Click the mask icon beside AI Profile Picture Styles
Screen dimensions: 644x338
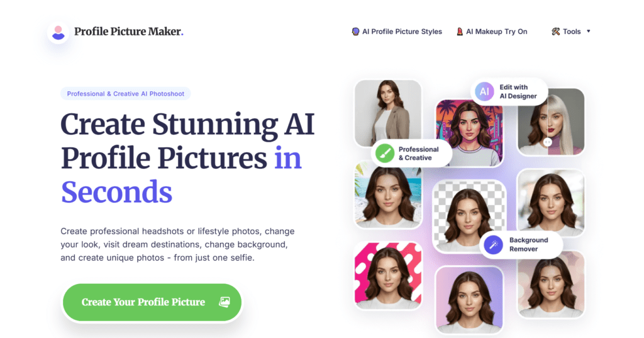pos(356,31)
